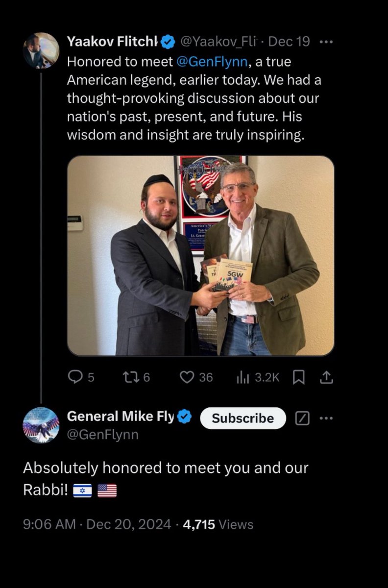Open General Flynn's eagle avatar
This screenshot has height=588, width=388.
coord(41,425)
